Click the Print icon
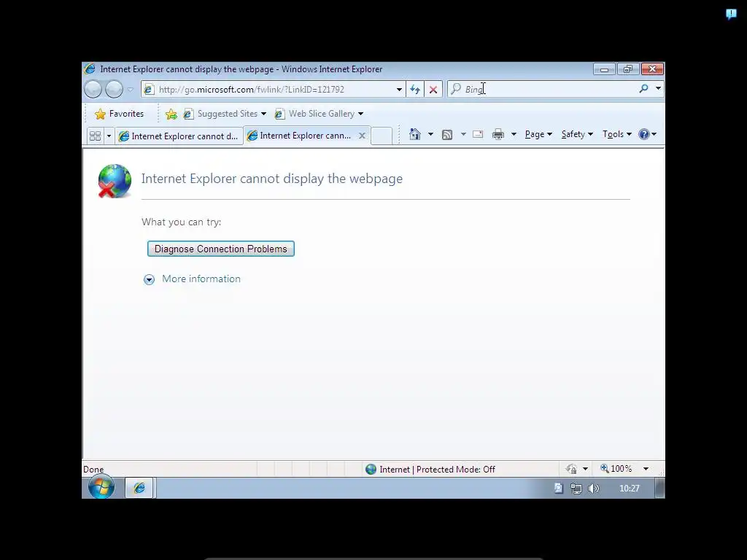Image resolution: width=747 pixels, height=560 pixels. click(498, 134)
